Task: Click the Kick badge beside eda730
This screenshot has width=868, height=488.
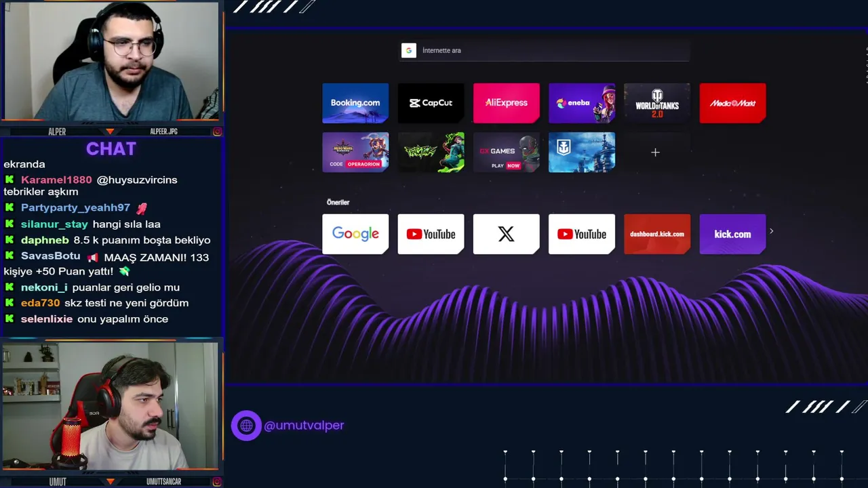Action: coord(9,303)
